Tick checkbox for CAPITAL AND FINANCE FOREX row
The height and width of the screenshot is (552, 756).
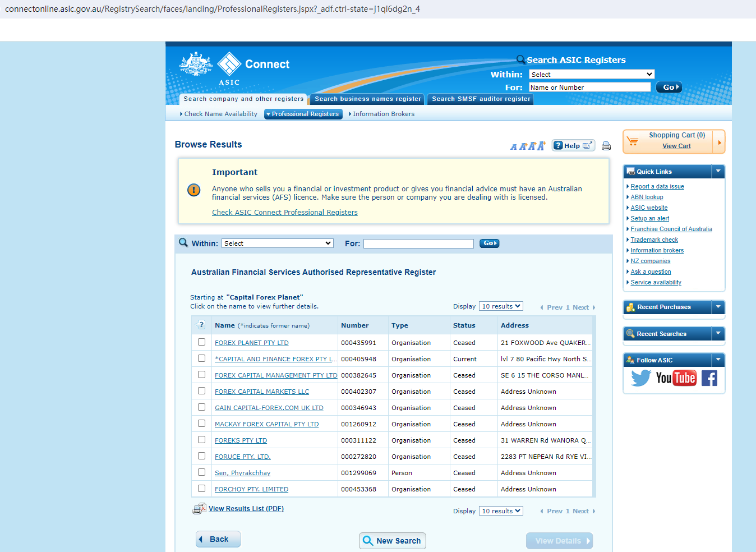[201, 358]
